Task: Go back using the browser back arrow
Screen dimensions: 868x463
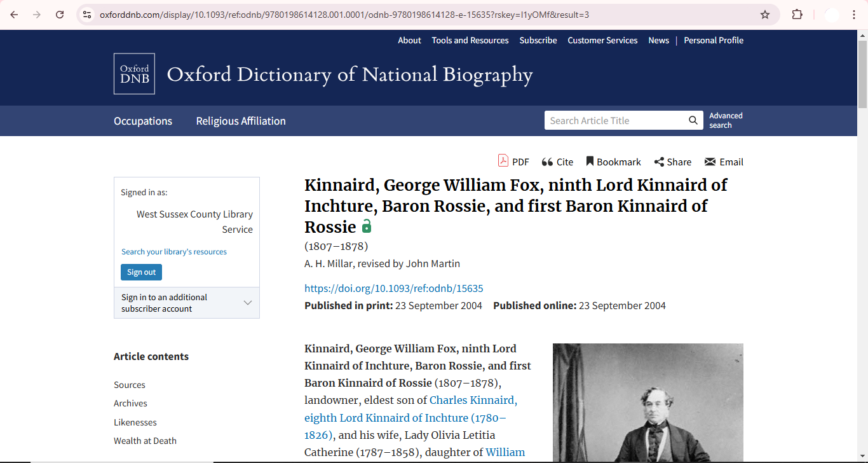Action: pyautogui.click(x=14, y=15)
